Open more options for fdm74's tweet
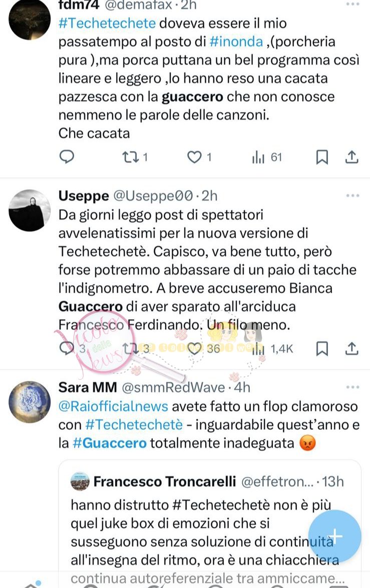Image resolution: width=370 pixels, height=588 pixels. click(353, 4)
